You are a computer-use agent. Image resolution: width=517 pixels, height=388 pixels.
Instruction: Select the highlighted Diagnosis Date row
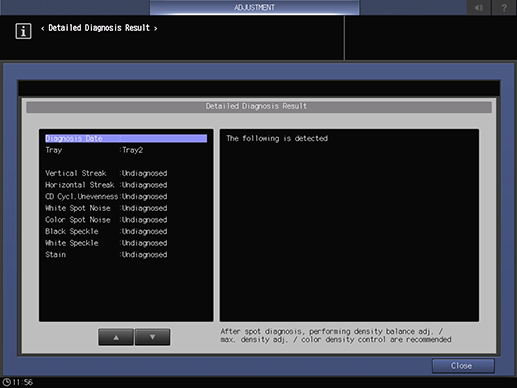point(126,138)
